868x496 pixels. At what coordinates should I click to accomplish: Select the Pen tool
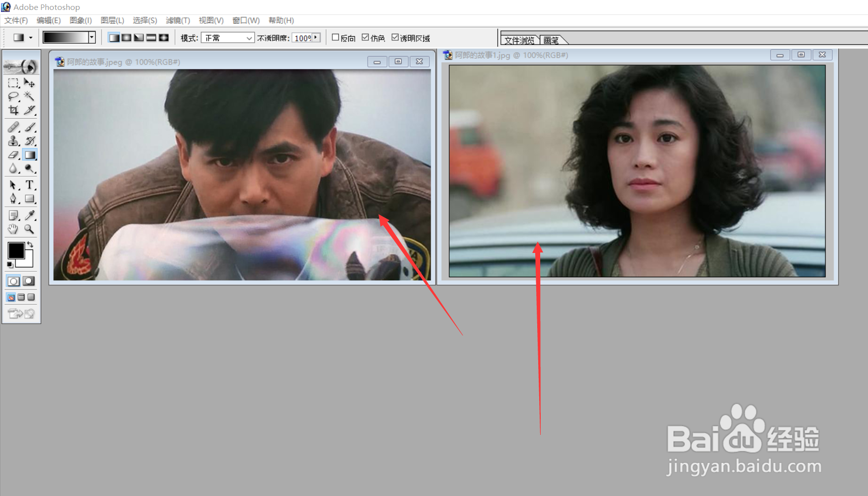pyautogui.click(x=13, y=199)
